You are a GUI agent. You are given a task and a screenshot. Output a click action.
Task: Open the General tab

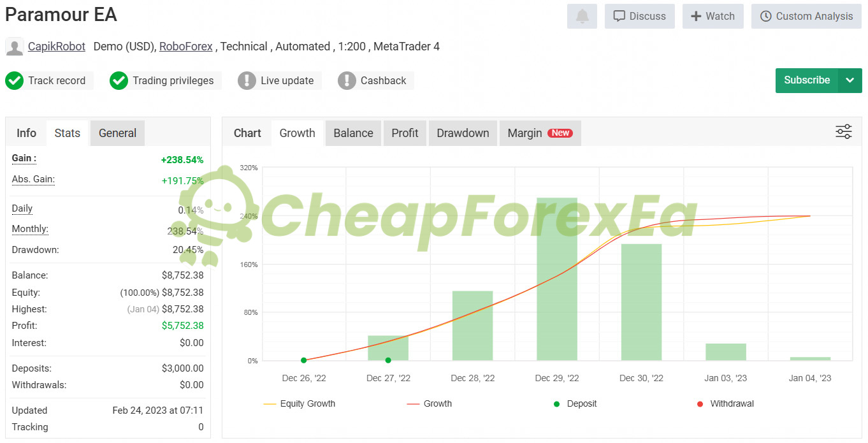(118, 133)
